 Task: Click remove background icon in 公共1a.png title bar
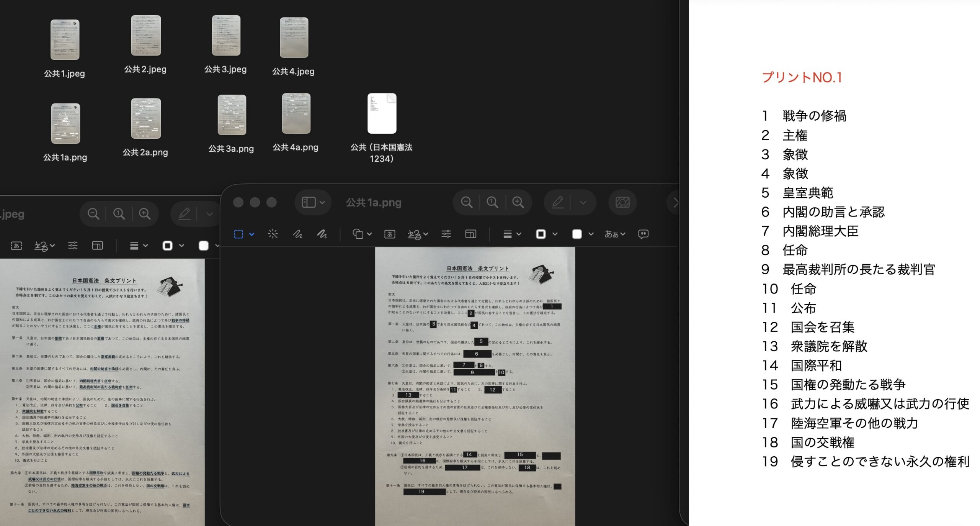tap(622, 202)
